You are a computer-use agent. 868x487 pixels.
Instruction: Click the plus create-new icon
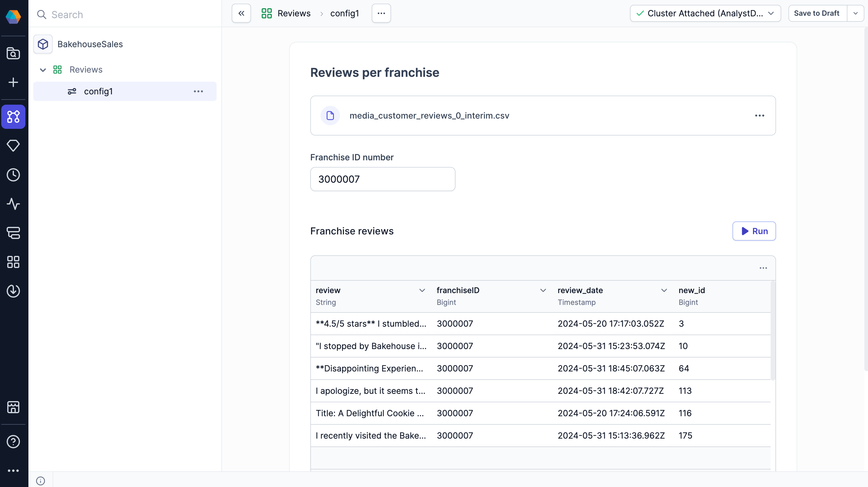tap(13, 82)
